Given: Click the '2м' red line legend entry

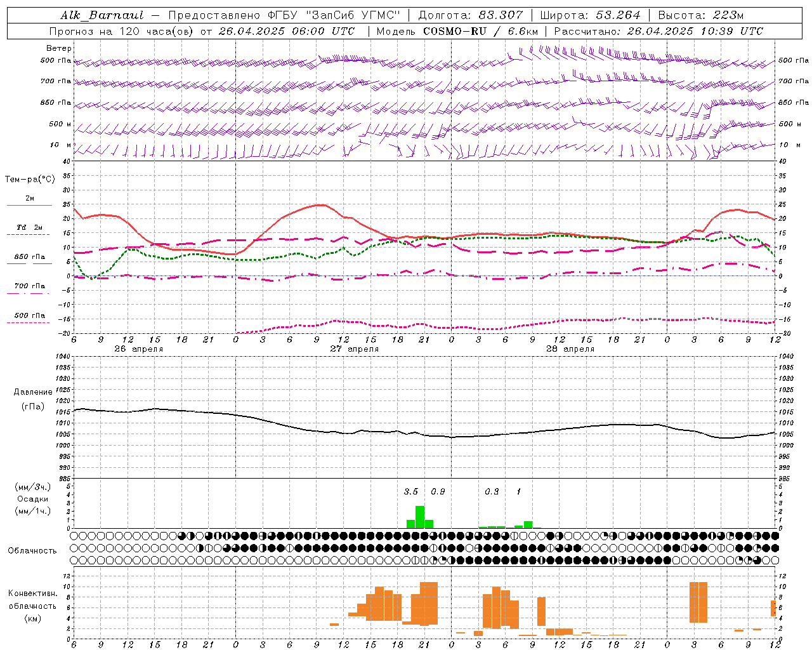Looking at the screenshot, I should [30, 199].
